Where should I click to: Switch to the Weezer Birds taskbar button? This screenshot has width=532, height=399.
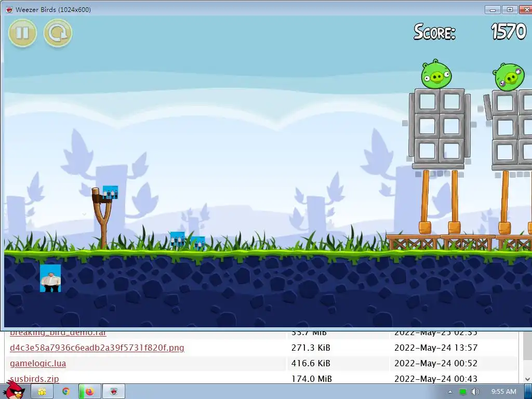point(114,392)
